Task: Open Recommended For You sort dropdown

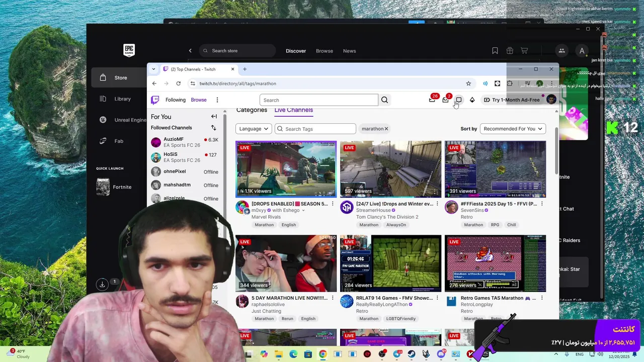Action: [513, 129]
